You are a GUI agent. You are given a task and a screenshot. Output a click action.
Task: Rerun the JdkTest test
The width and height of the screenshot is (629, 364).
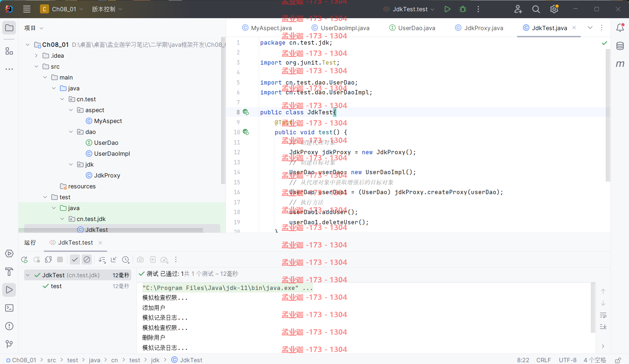click(x=24, y=259)
